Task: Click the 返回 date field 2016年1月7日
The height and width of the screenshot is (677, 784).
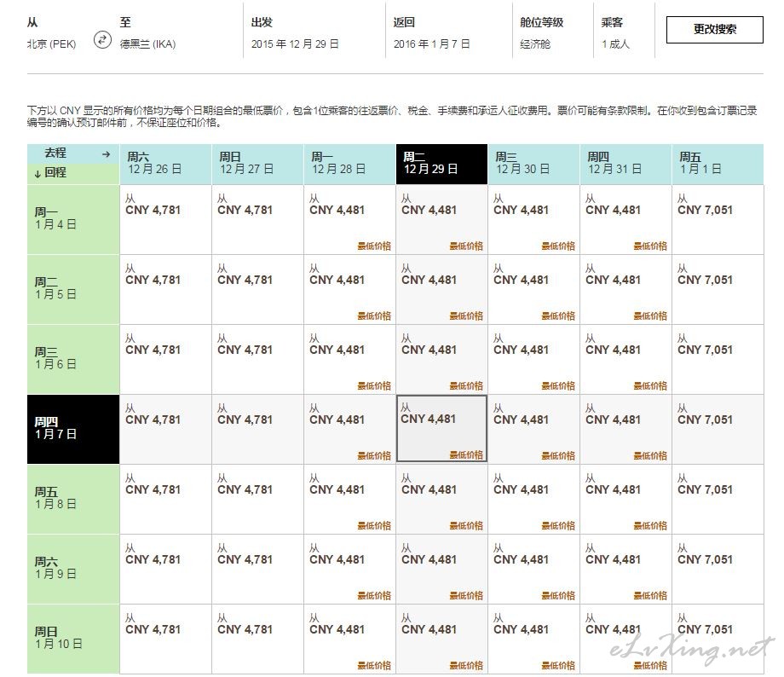Action: point(431,44)
